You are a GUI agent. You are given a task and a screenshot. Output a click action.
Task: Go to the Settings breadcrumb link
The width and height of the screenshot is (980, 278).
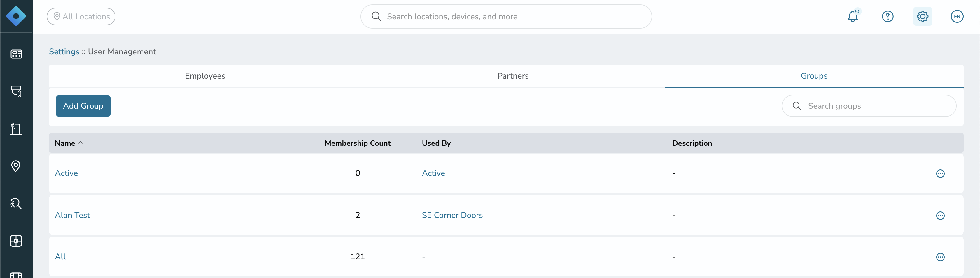coord(64,51)
